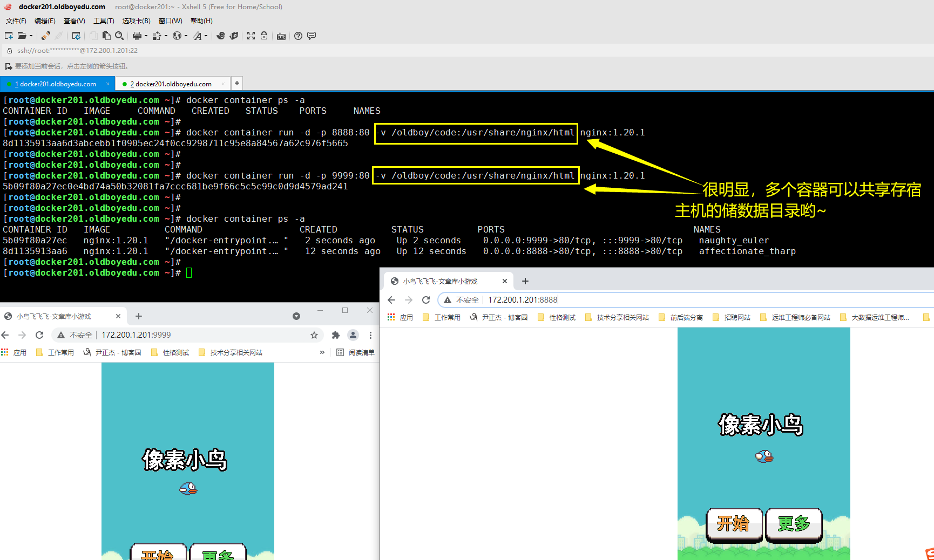
Task: Open the 工具(T) menu
Action: 104,21
